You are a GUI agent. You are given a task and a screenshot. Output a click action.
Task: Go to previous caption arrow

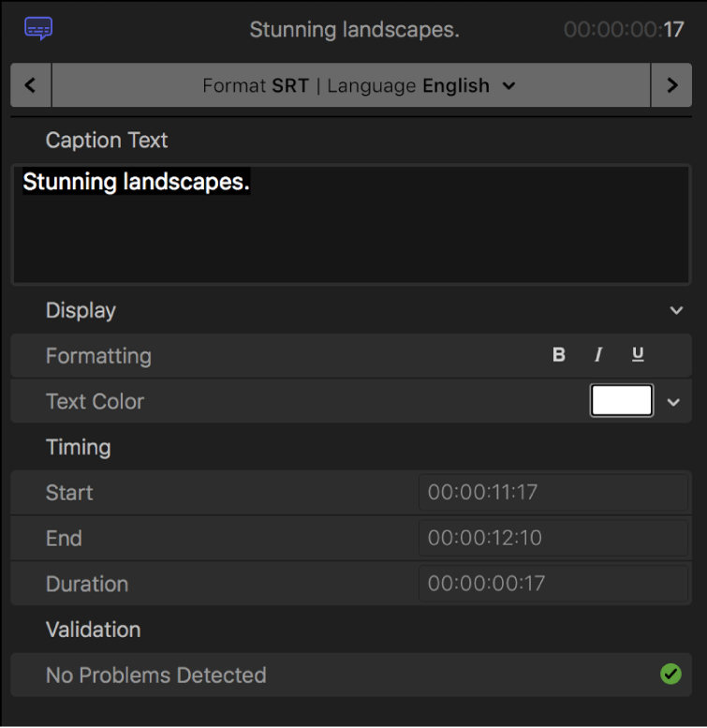(x=31, y=85)
